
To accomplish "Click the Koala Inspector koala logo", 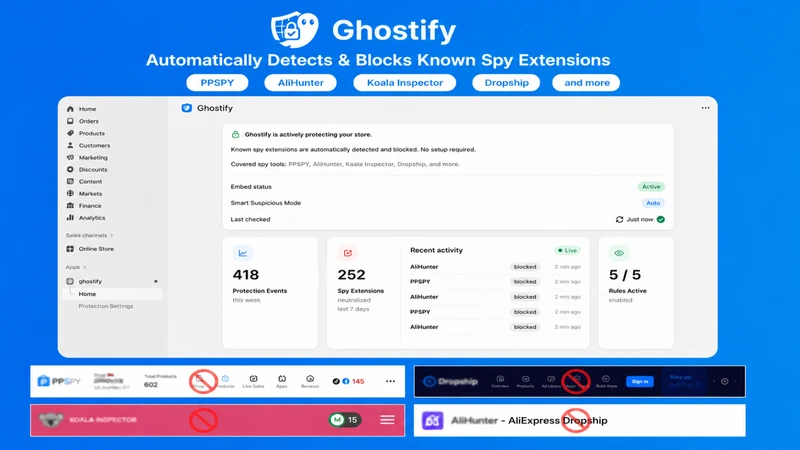I will pyautogui.click(x=52, y=419).
